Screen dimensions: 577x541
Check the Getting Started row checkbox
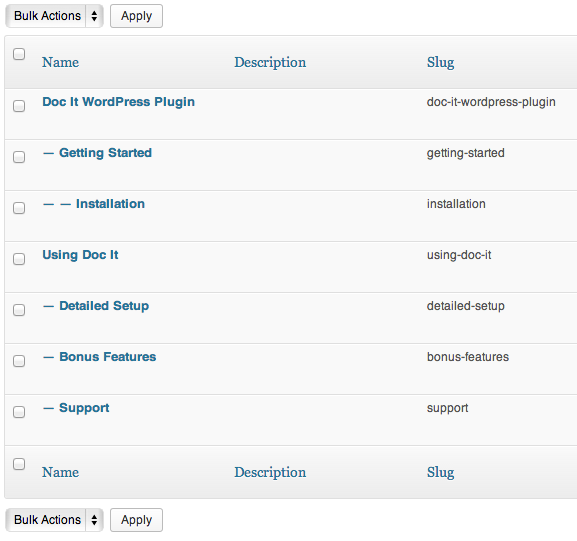(19, 157)
